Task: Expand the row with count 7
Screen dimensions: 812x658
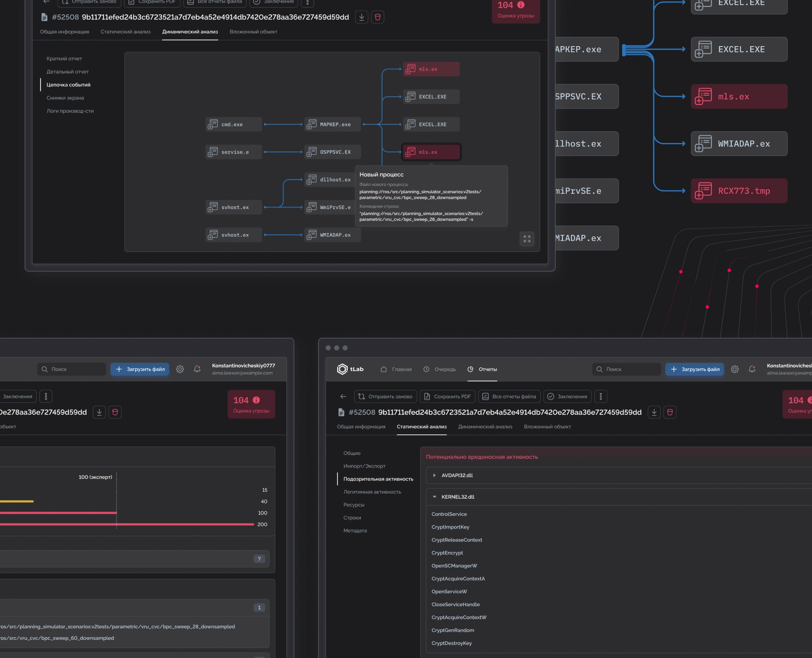Action: coord(259,559)
